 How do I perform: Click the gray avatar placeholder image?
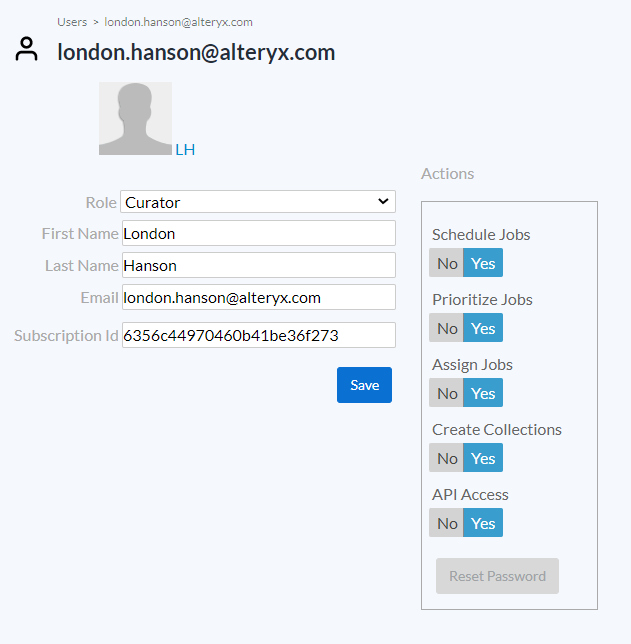pos(135,118)
